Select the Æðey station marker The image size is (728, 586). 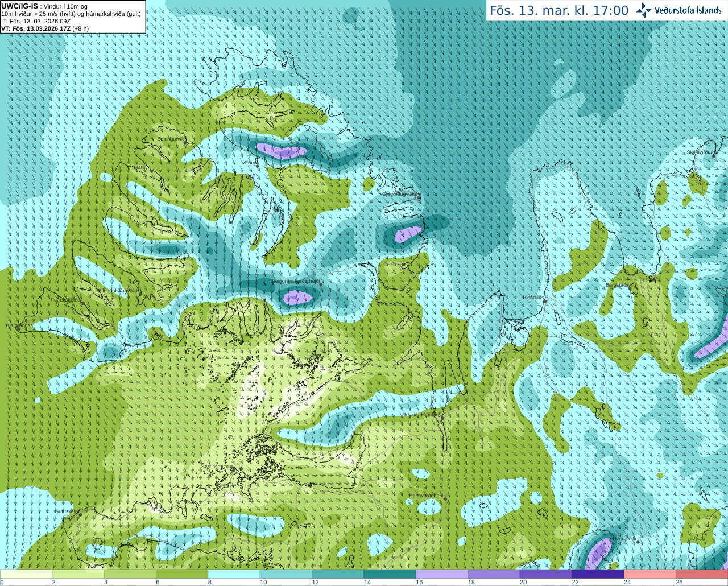point(258,166)
